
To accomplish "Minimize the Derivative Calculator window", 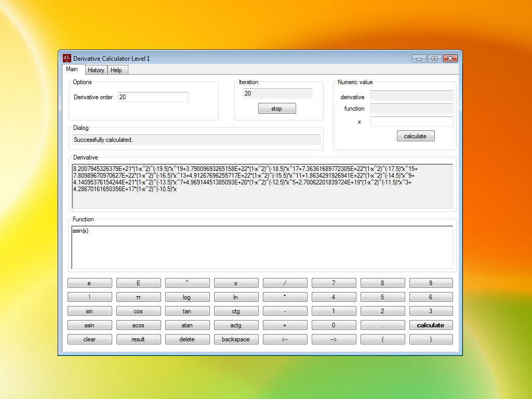I will (x=419, y=58).
